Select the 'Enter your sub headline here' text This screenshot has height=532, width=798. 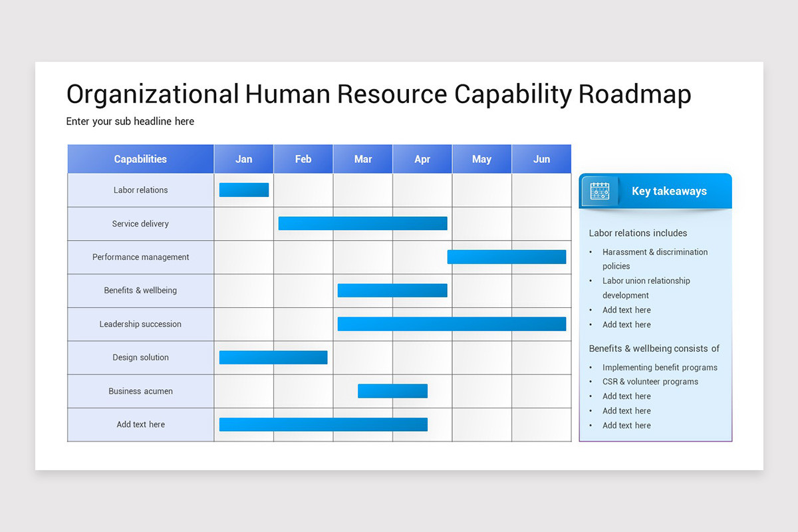pyautogui.click(x=130, y=121)
